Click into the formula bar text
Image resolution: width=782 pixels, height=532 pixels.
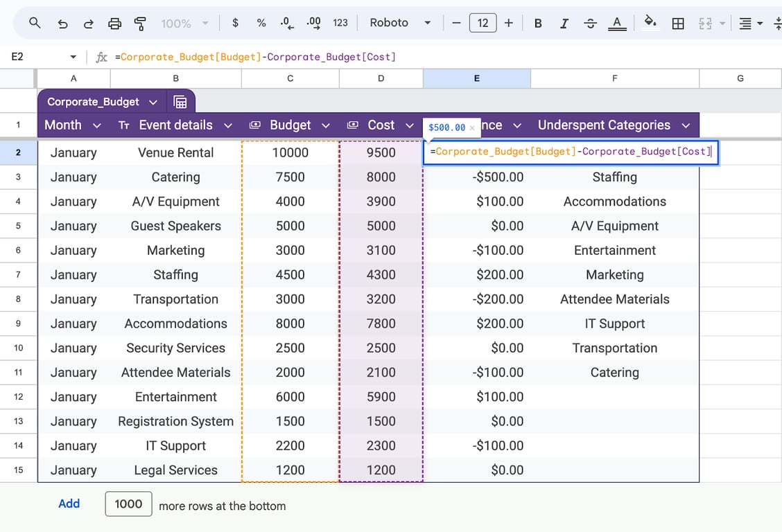pos(255,57)
